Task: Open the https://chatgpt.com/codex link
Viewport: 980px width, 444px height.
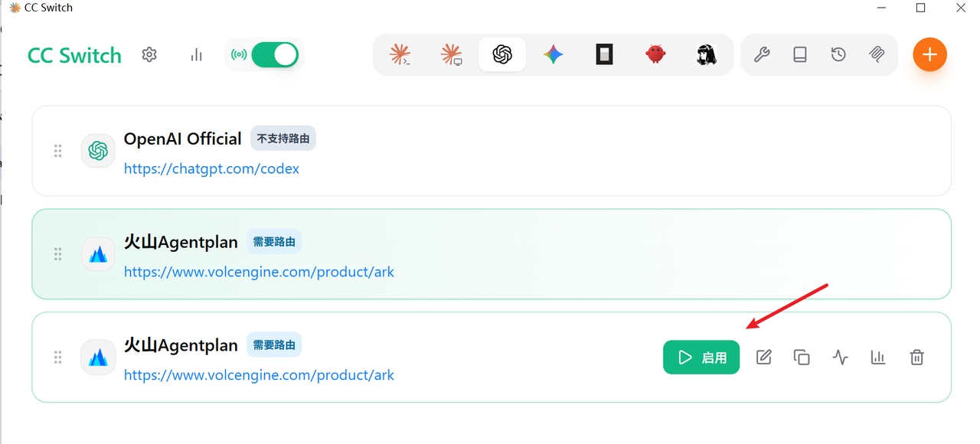Action: 211,168
